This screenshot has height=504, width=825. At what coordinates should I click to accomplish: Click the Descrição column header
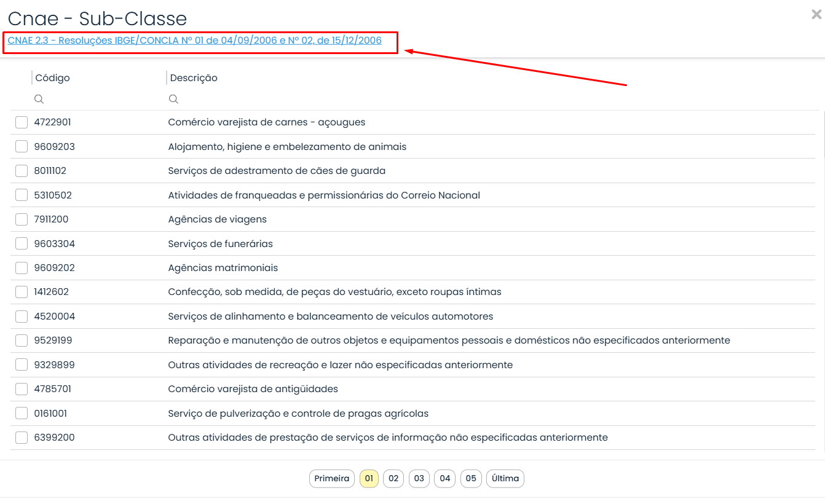click(x=194, y=78)
